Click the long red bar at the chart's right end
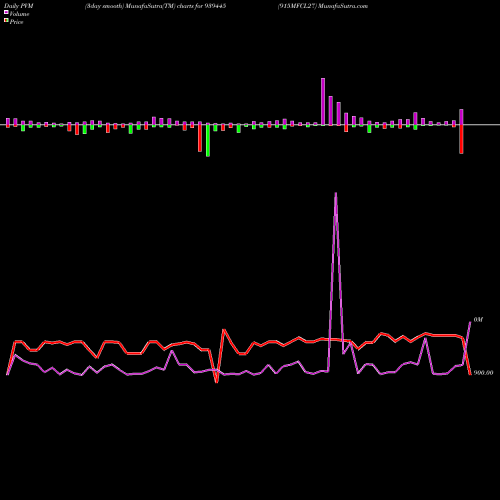Image resolution: width=500 pixels, height=500 pixels. [x=461, y=139]
